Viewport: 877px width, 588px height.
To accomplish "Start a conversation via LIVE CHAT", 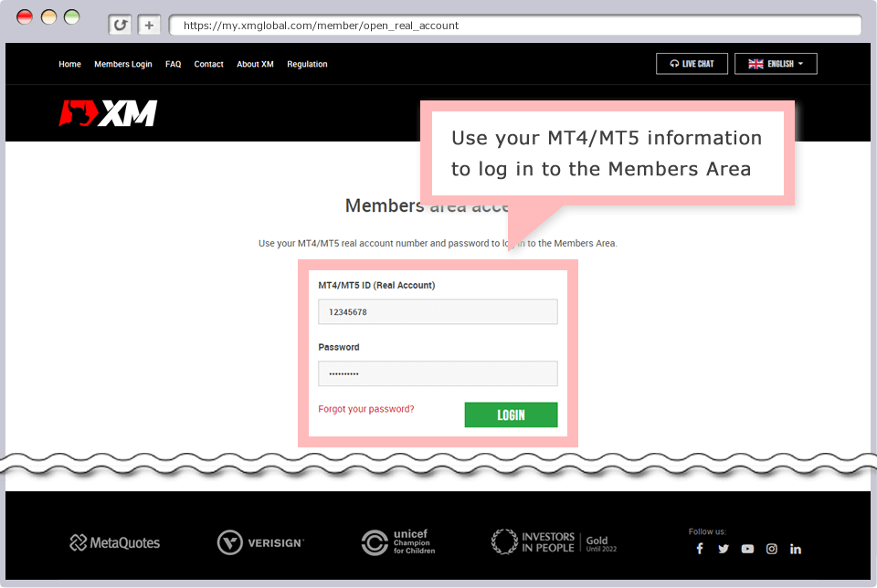I will pos(692,63).
